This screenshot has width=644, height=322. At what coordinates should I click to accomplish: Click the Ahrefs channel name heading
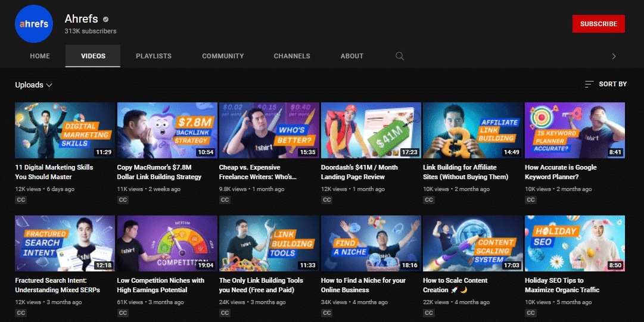[82, 19]
